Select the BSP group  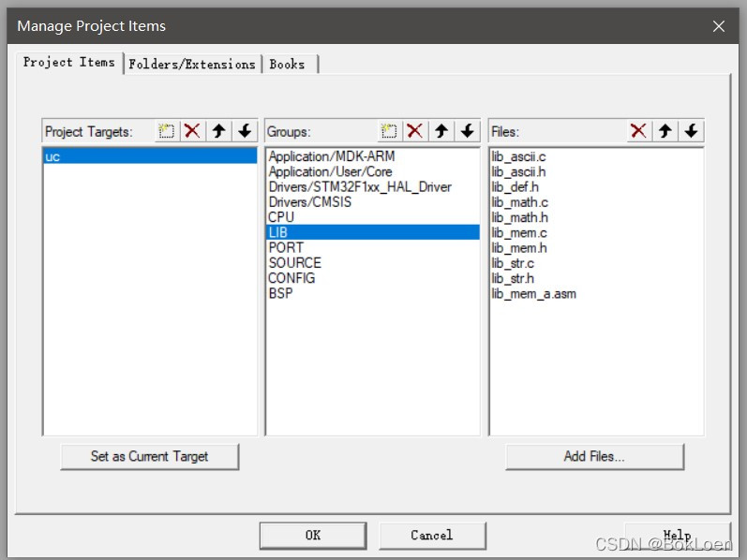[372, 293]
